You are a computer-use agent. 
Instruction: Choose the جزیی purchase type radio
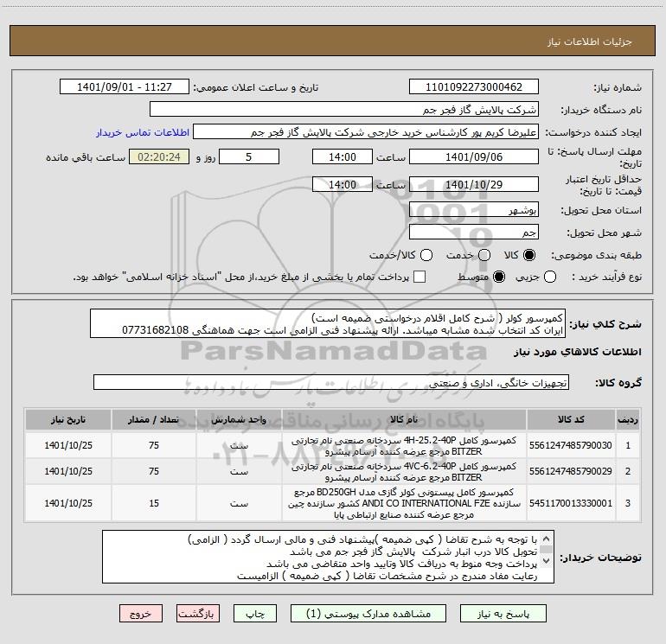click(550, 277)
